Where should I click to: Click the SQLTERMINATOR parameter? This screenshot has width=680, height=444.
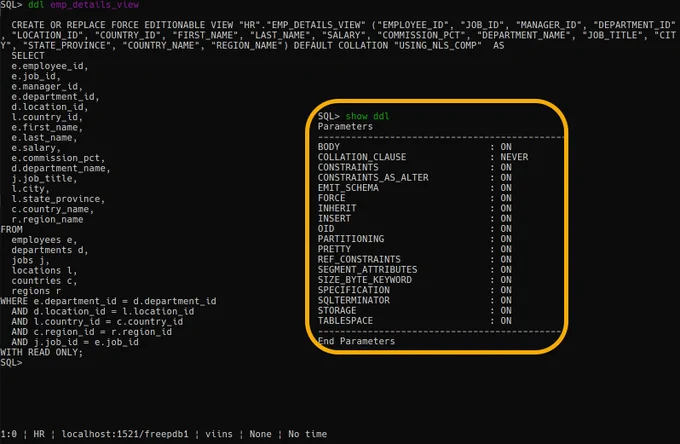tap(354, 300)
